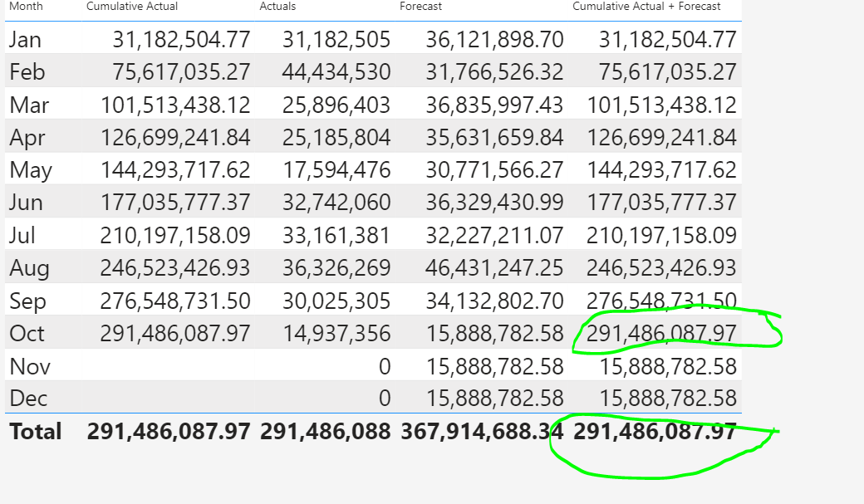Click Forecast value 35,631,659.84 for Apr
The height and width of the screenshot is (504, 864).
[495, 138]
